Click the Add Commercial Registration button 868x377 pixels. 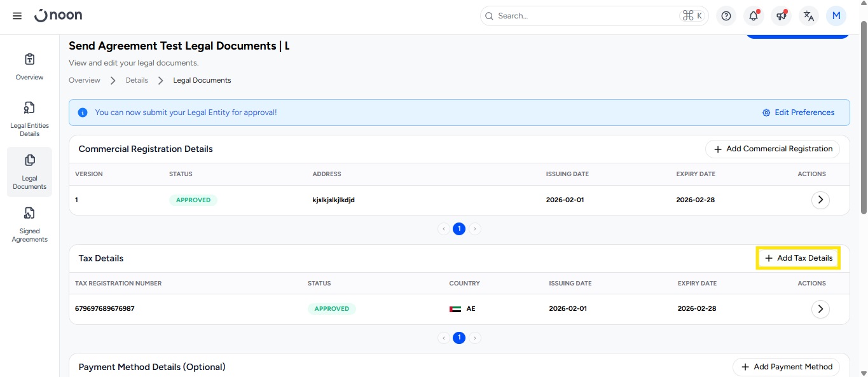(x=773, y=149)
